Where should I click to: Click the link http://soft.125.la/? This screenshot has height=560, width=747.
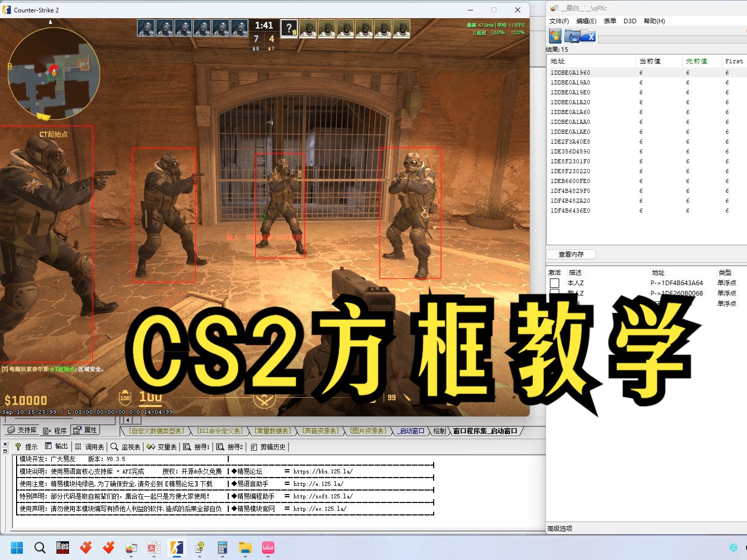[323, 496]
